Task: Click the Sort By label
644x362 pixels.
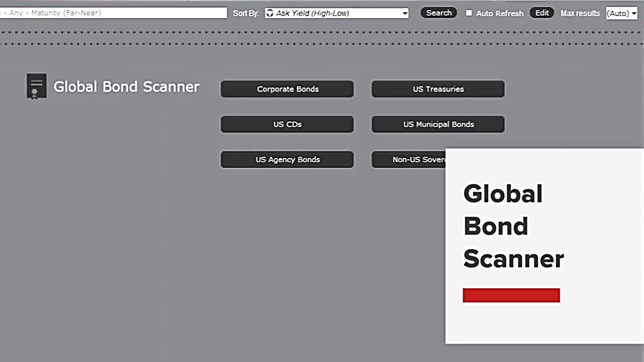Action: click(246, 13)
